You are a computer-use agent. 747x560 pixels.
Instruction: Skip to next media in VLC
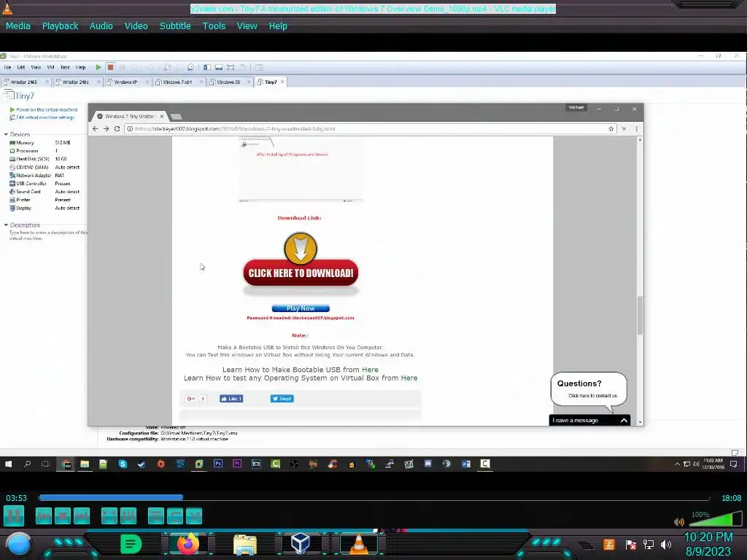82,516
